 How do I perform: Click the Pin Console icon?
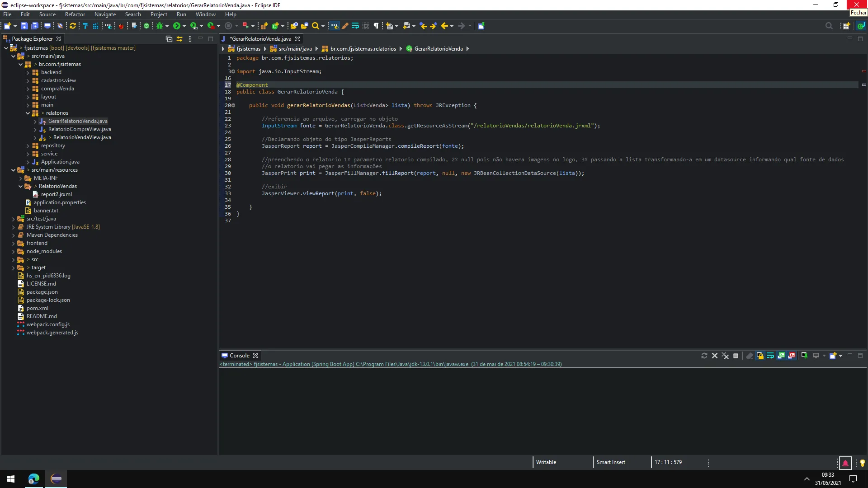click(804, 356)
